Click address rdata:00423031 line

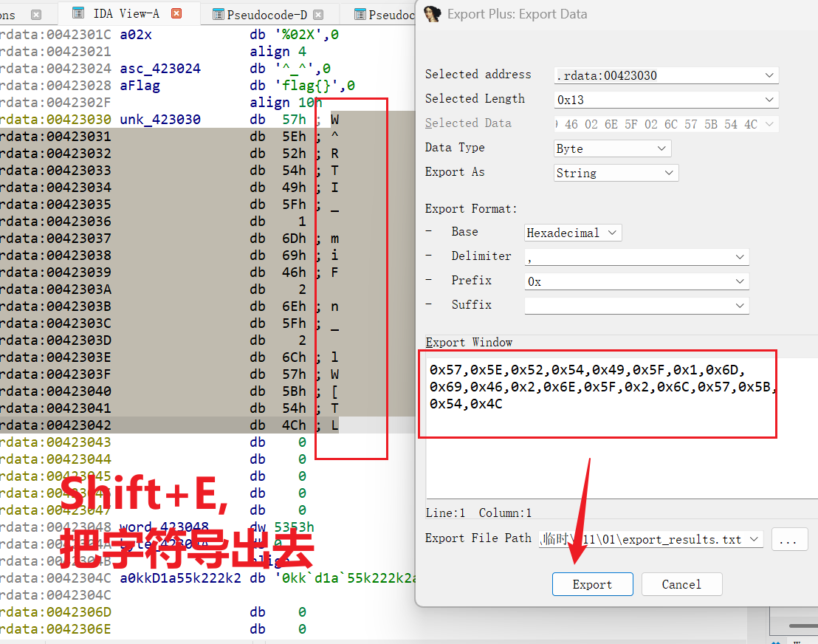pyautogui.click(x=55, y=136)
